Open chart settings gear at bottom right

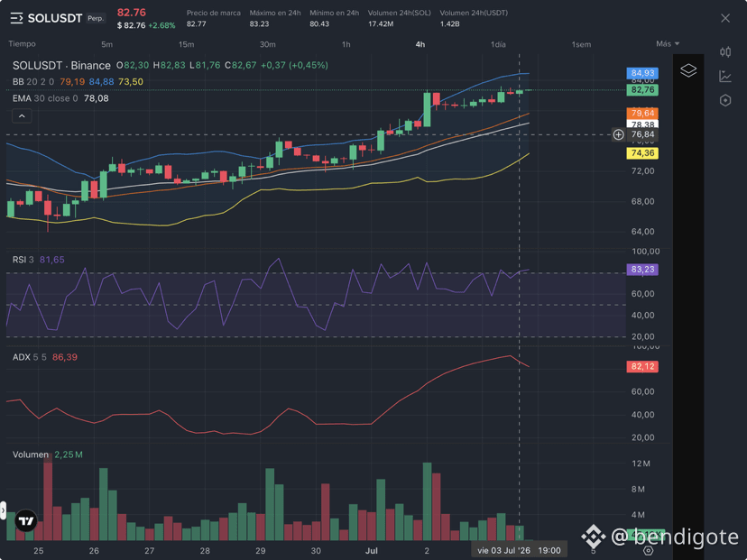[648, 550]
